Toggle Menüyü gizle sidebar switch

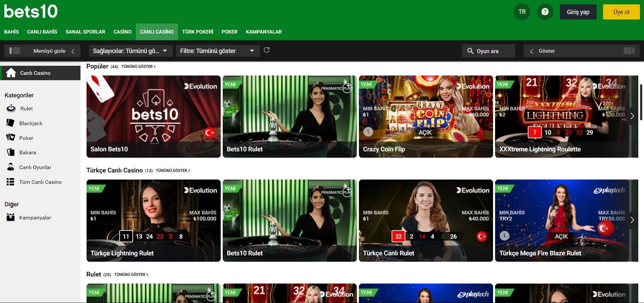tap(15, 51)
